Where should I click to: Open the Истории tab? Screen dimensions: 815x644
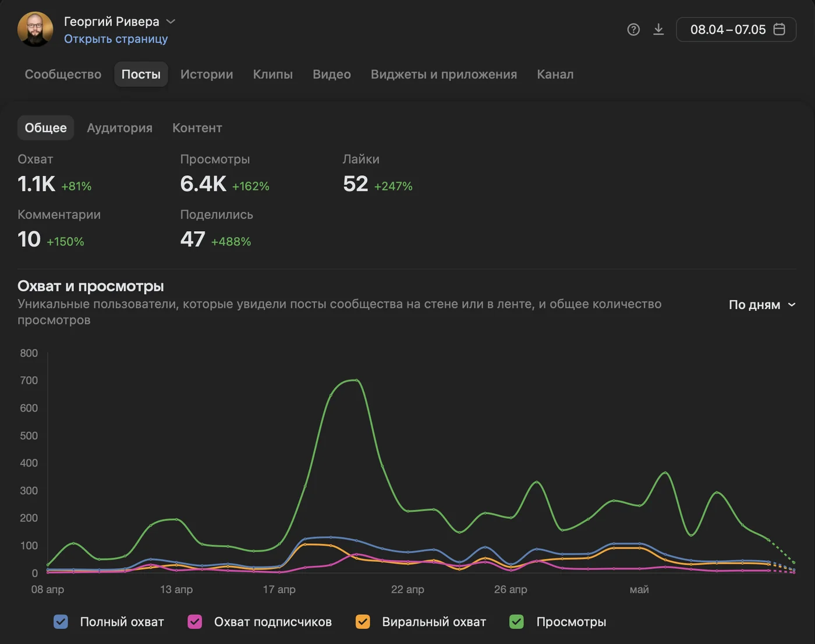(207, 75)
